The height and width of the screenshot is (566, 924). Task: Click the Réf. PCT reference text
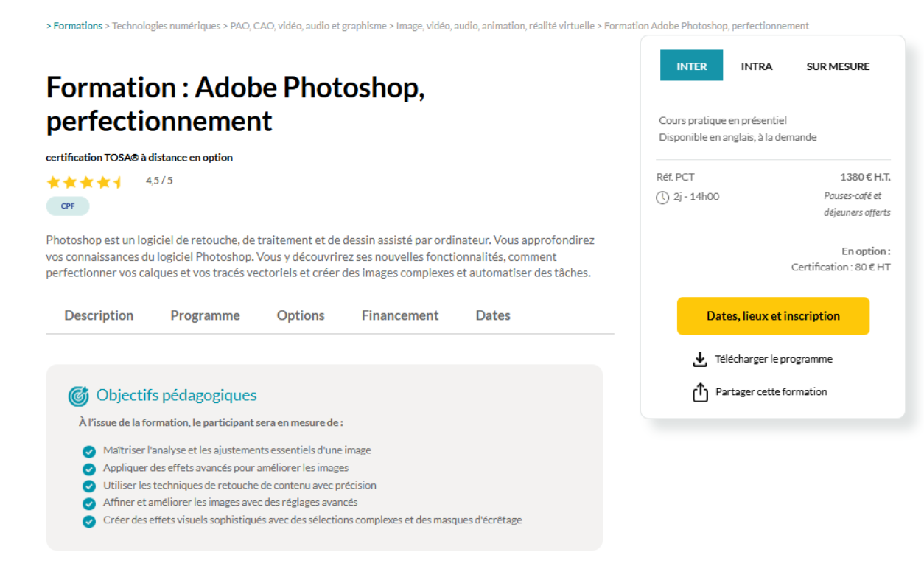[676, 177]
